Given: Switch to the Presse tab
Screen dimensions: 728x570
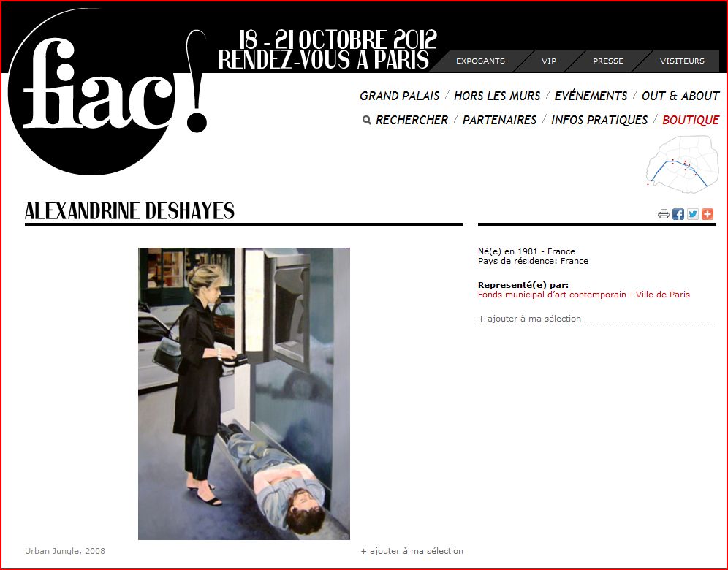Looking at the screenshot, I should coord(608,61).
